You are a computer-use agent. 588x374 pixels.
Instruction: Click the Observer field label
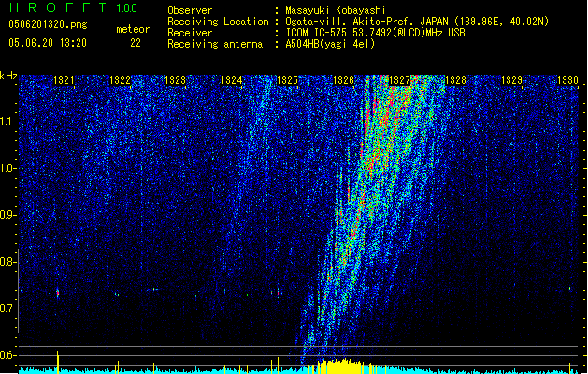tap(190, 10)
